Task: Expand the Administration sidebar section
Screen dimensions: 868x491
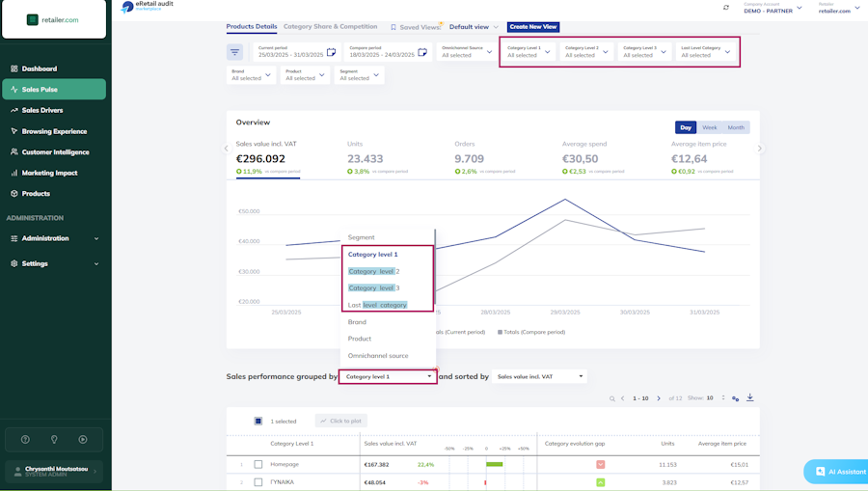Action: [54, 238]
